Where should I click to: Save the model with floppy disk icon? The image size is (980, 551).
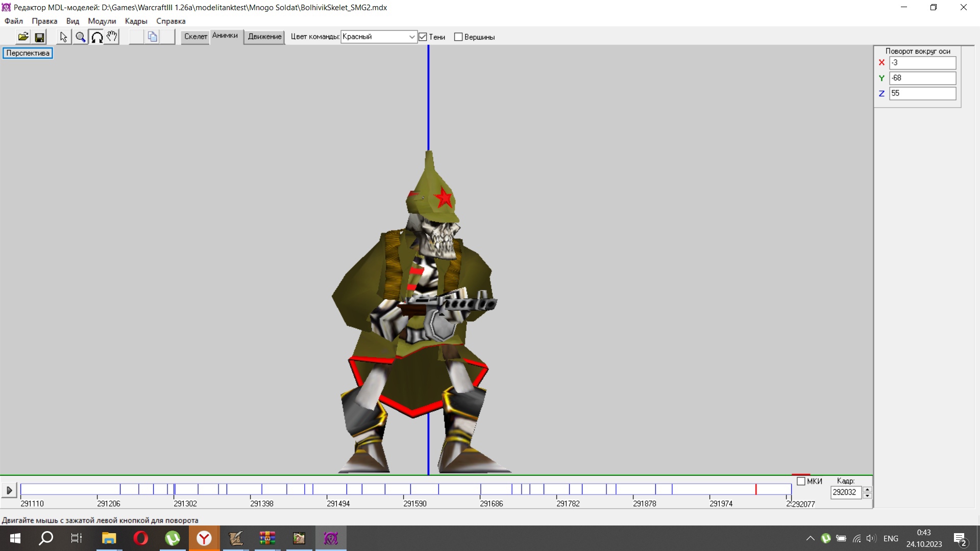(39, 37)
